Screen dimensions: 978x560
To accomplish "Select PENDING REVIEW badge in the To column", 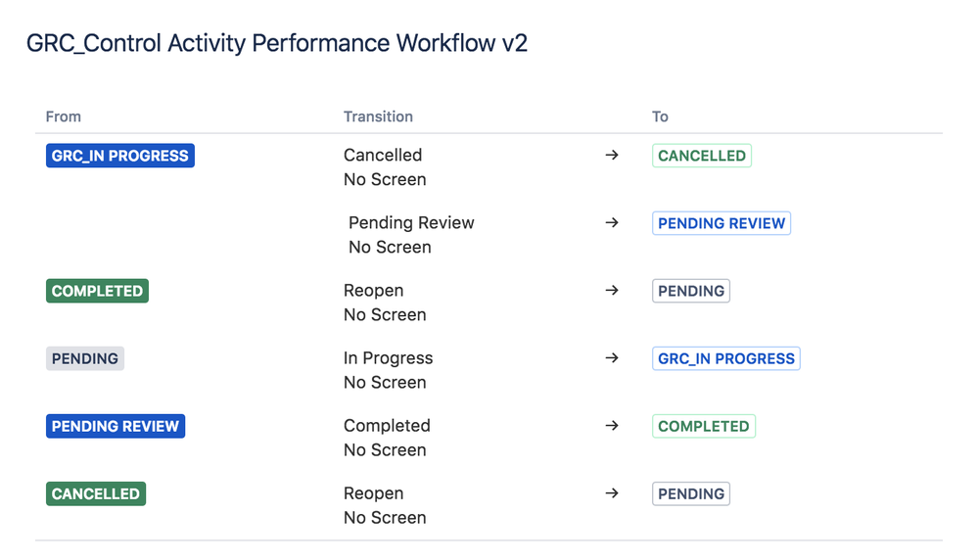I will 721,223.
